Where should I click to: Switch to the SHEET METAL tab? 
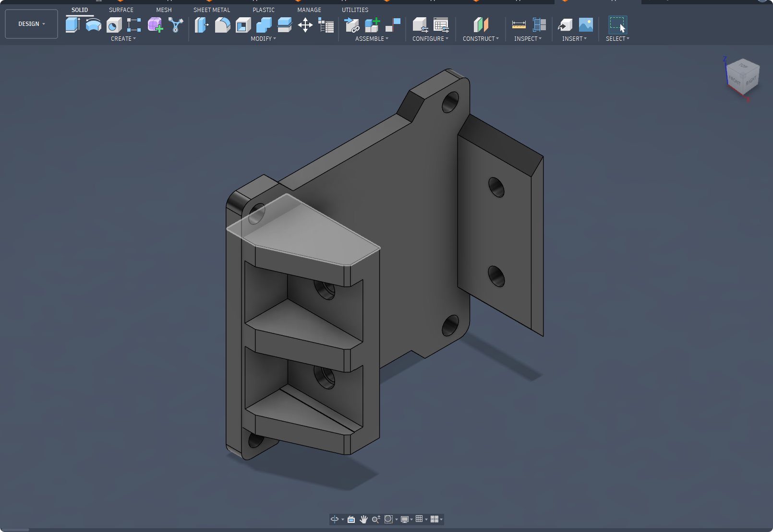212,10
